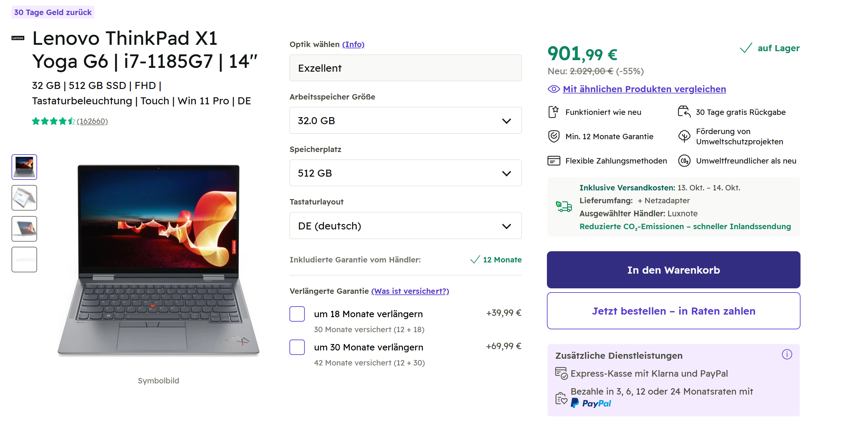The width and height of the screenshot is (868, 425).
Task: Click In den Warenkorb button
Action: 673,270
